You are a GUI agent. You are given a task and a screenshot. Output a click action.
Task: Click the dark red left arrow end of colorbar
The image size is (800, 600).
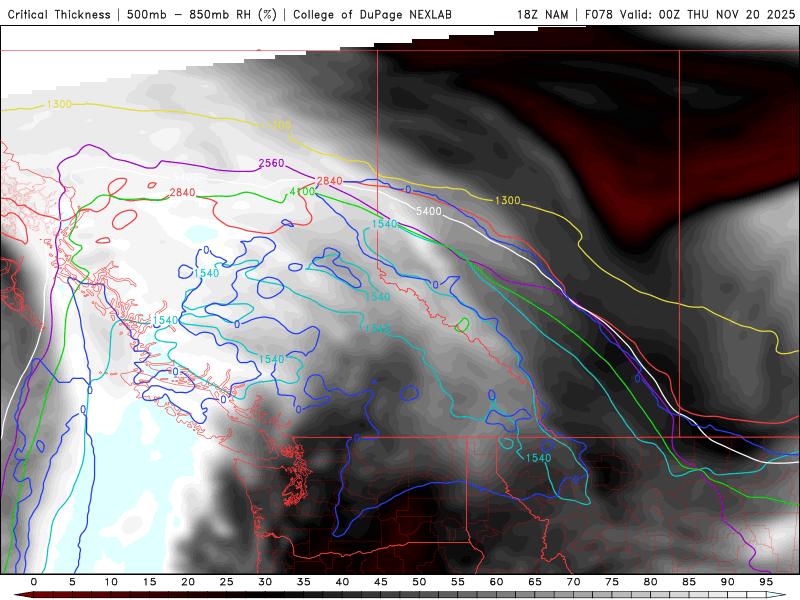[23, 595]
